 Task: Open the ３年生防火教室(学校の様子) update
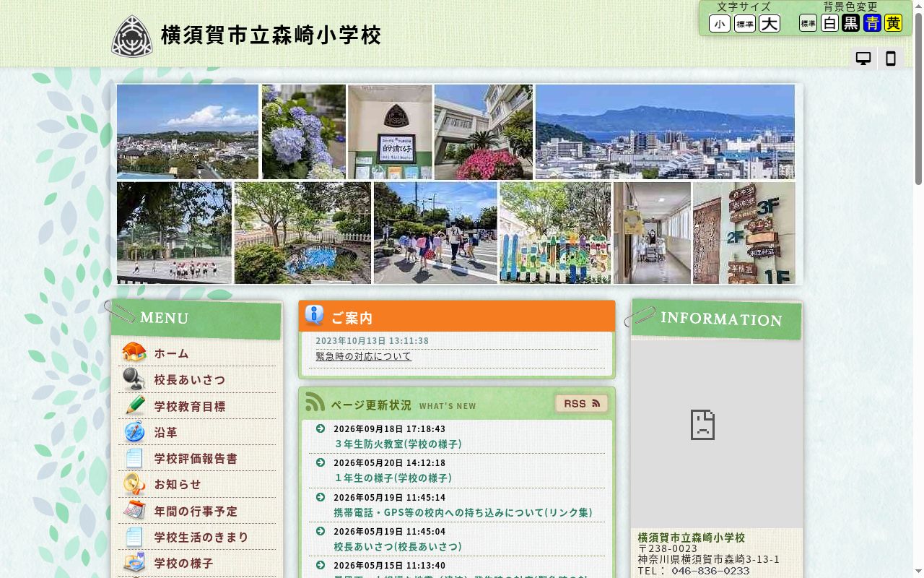398,444
